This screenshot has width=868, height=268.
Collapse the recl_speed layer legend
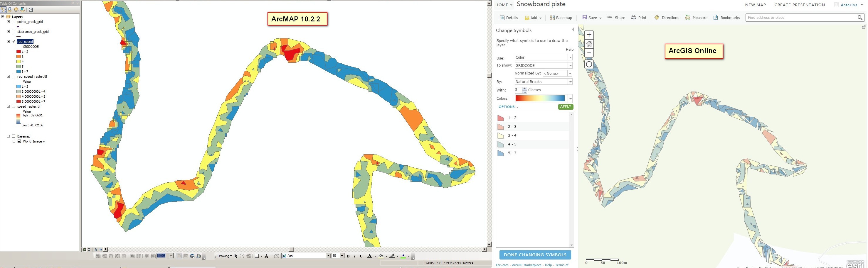9,42
